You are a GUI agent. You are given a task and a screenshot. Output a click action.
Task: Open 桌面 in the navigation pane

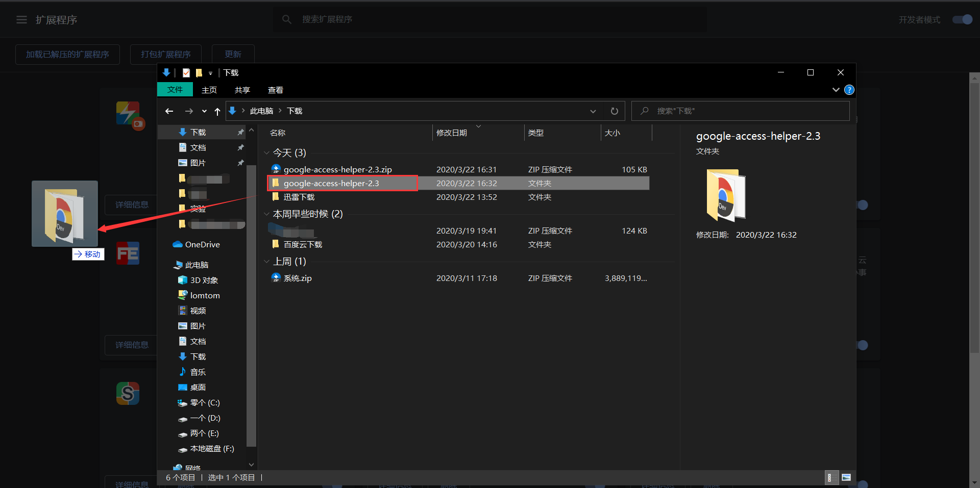pyautogui.click(x=198, y=387)
